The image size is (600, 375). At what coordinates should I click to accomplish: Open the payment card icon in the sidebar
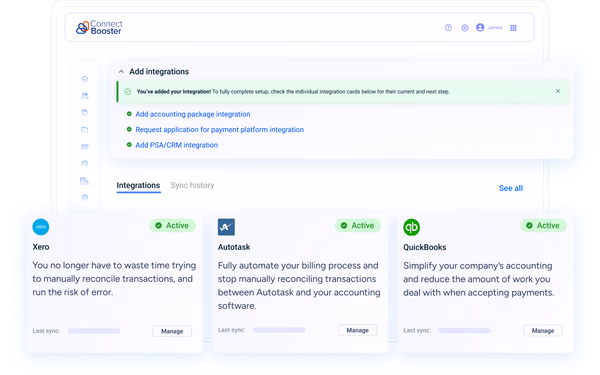click(85, 147)
